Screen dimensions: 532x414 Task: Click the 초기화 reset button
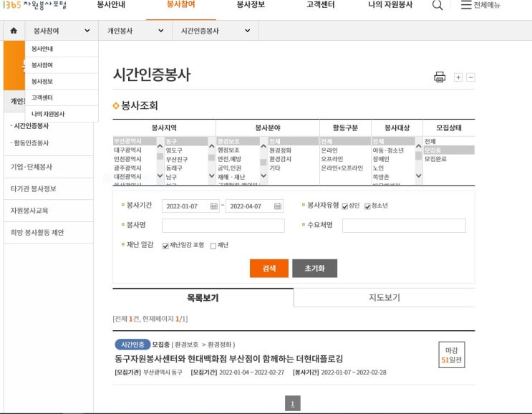pyautogui.click(x=314, y=269)
